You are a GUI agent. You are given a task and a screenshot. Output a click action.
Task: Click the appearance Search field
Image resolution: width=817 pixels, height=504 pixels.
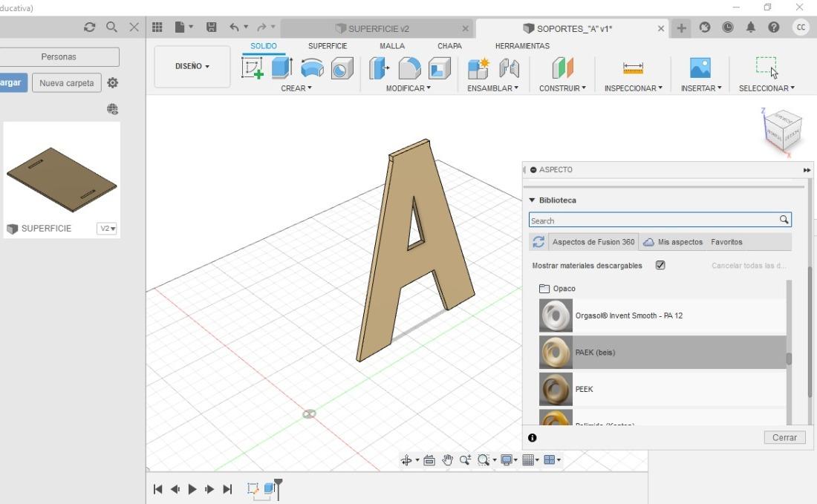click(x=660, y=220)
